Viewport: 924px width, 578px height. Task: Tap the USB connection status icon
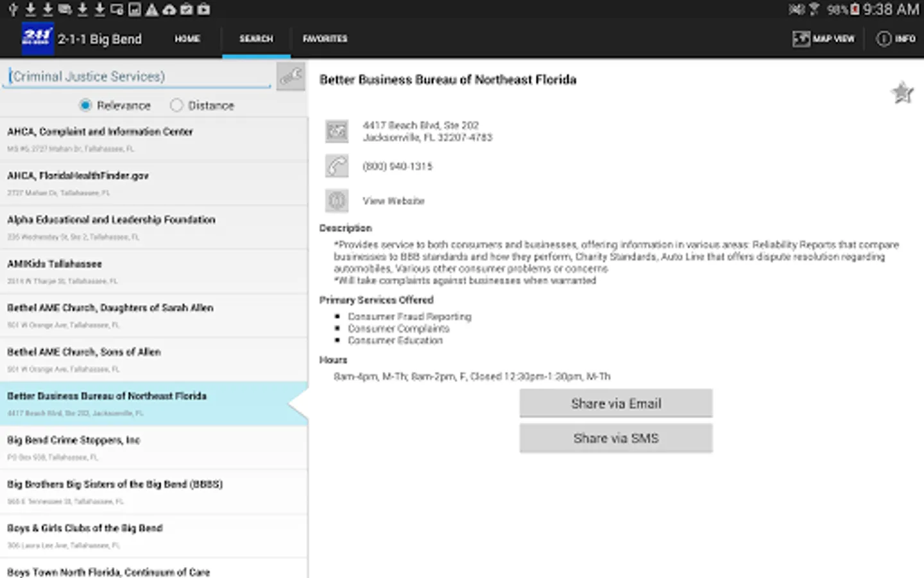[13, 9]
